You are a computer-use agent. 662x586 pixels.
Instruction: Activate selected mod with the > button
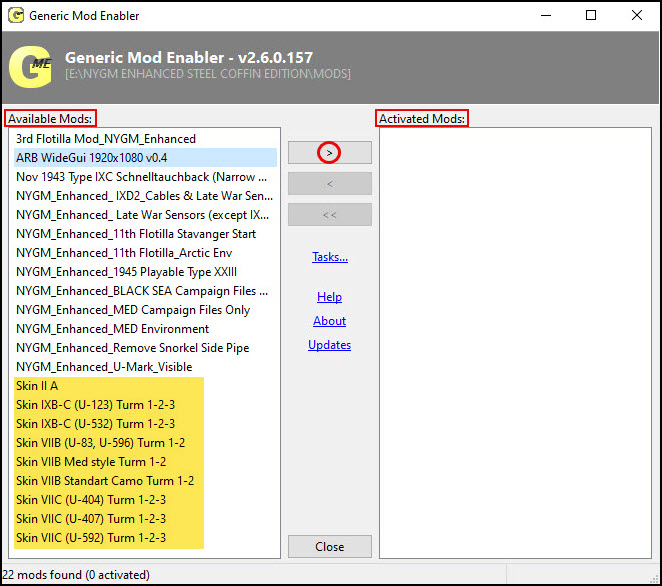pos(330,153)
